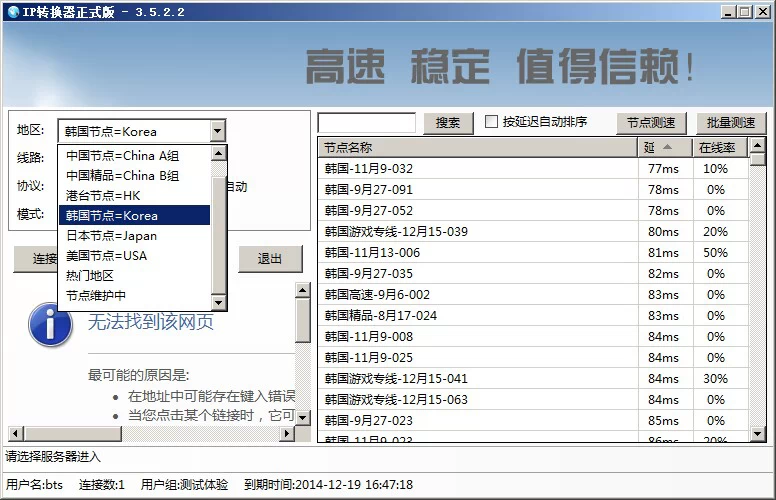Collapse the region dropdown arrow

coord(217,131)
